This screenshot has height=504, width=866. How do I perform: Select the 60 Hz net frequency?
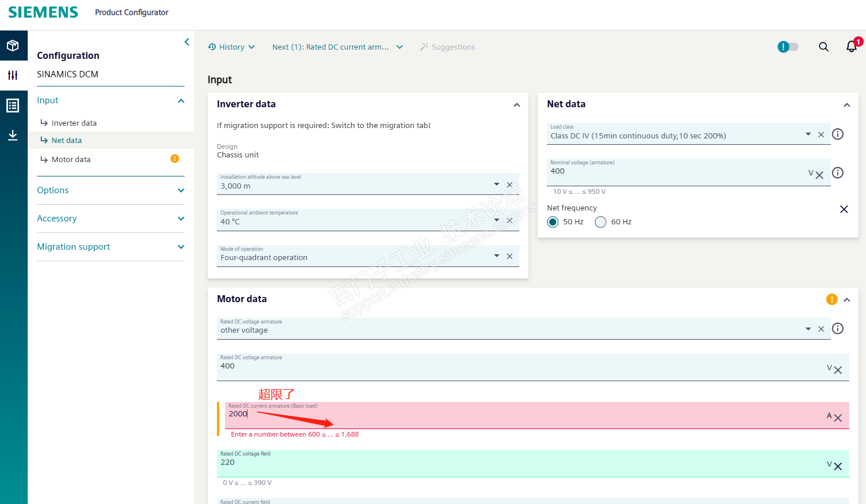pos(601,222)
